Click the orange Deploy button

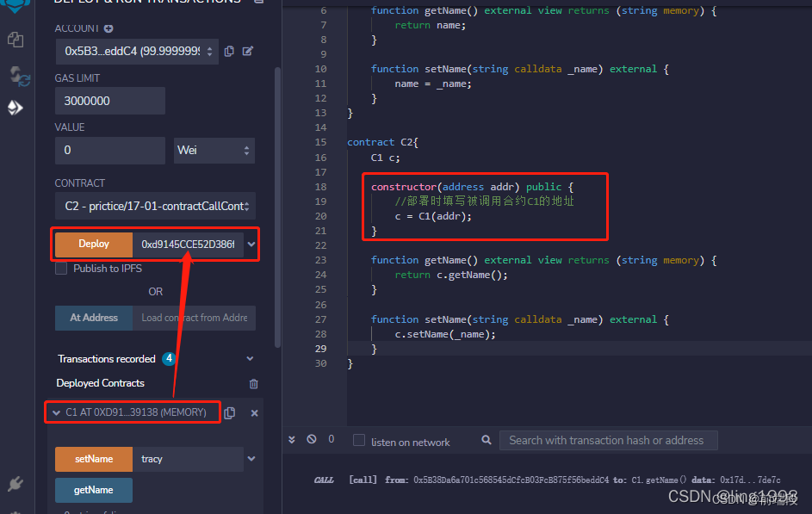(94, 244)
